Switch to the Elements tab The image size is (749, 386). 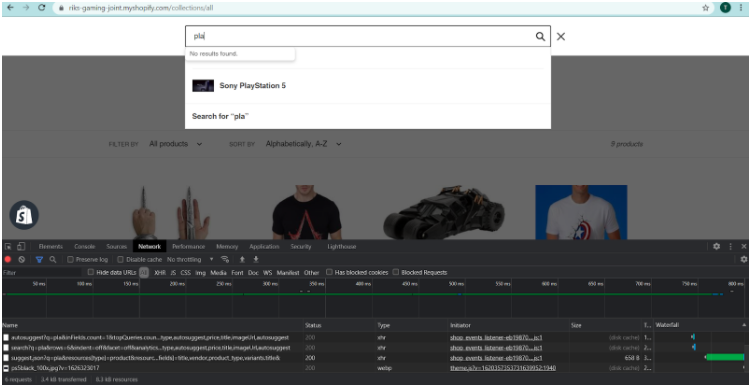(51, 247)
